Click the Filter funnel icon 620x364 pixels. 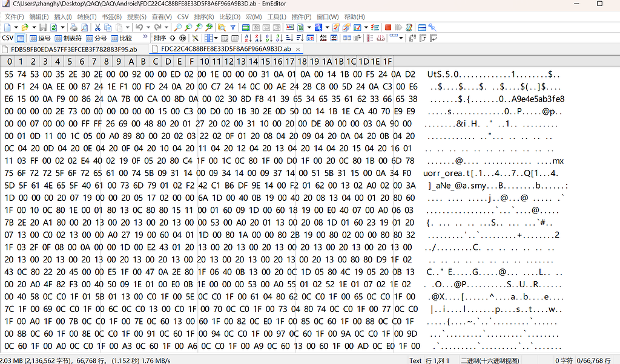pyautogui.click(x=233, y=27)
